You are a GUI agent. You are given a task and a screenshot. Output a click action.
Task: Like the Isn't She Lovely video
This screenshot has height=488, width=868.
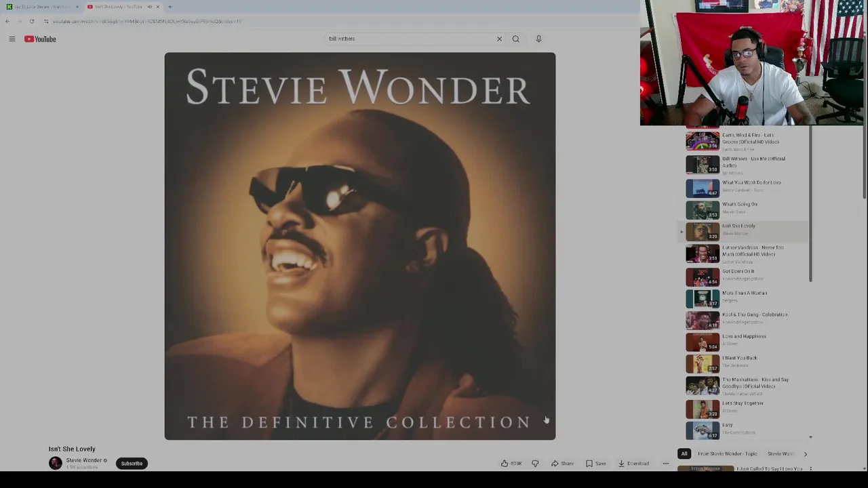511,464
